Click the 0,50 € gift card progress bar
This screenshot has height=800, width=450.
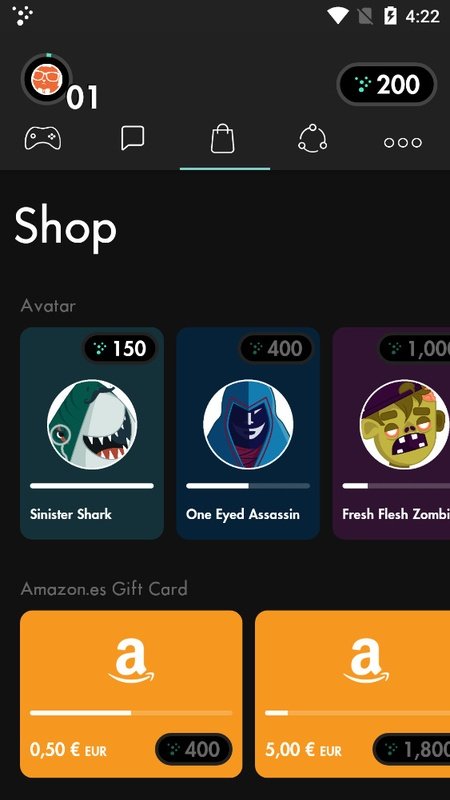tap(131, 713)
